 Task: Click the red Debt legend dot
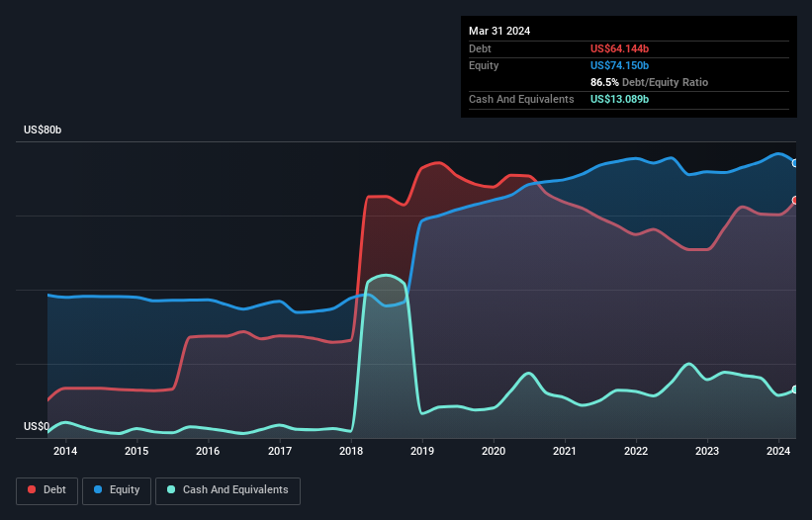pyautogui.click(x=32, y=489)
